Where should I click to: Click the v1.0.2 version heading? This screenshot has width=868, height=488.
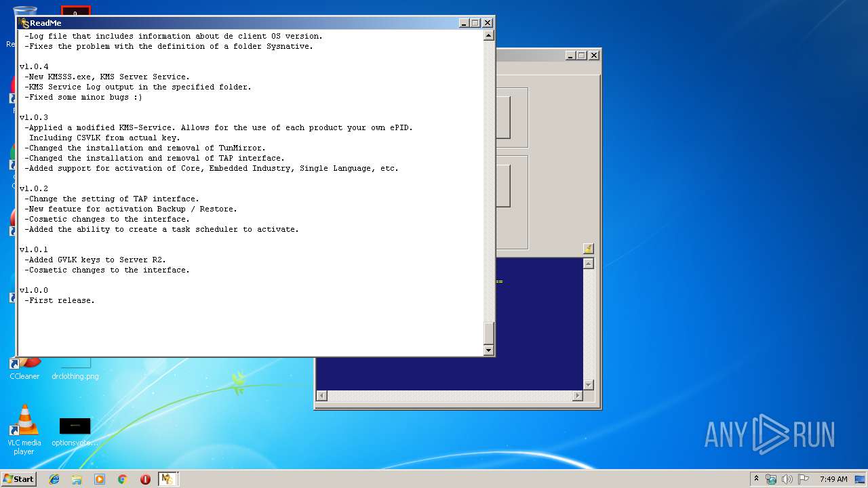(34, 188)
